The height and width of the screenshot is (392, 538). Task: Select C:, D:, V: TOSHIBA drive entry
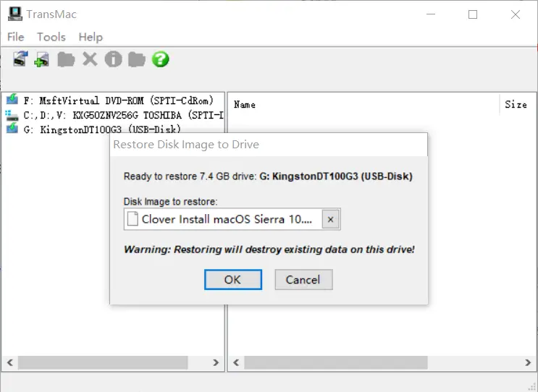124,115
